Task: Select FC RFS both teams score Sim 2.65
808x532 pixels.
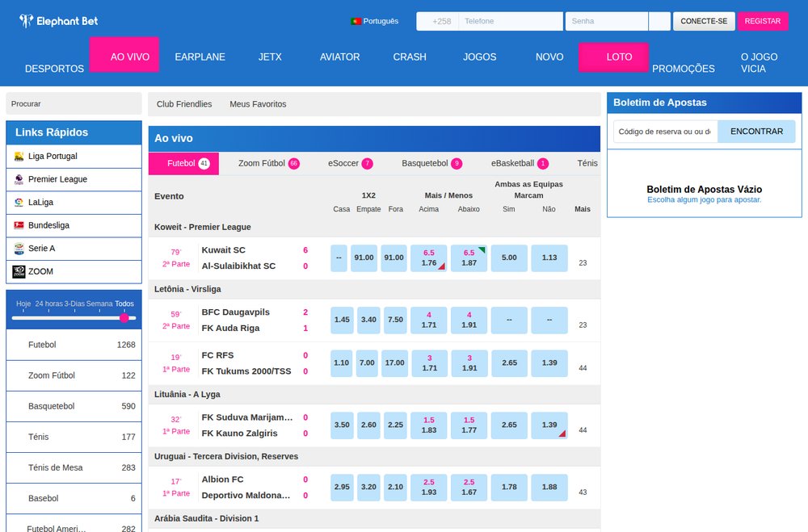Action: [509, 363]
